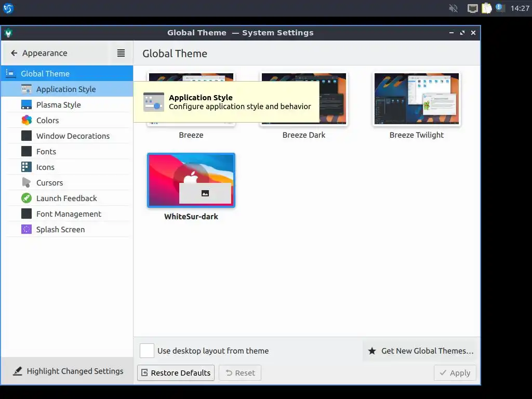This screenshot has width=532, height=399.
Task: Click Highlight Changed Settings button
Action: coord(68,371)
